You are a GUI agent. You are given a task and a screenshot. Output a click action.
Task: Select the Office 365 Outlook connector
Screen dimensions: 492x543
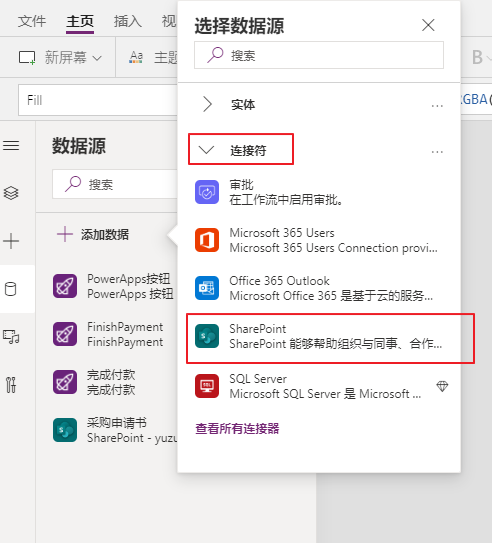(x=319, y=288)
